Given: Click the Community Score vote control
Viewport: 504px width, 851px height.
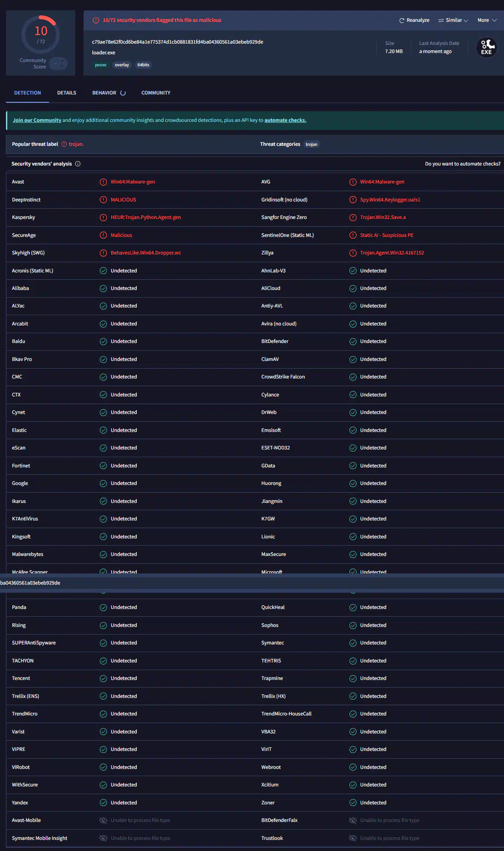Looking at the screenshot, I should tap(58, 64).
